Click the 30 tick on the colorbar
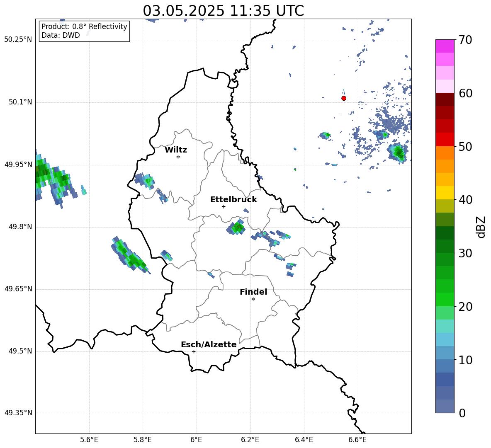This screenshot has height=448, width=491. click(x=465, y=253)
